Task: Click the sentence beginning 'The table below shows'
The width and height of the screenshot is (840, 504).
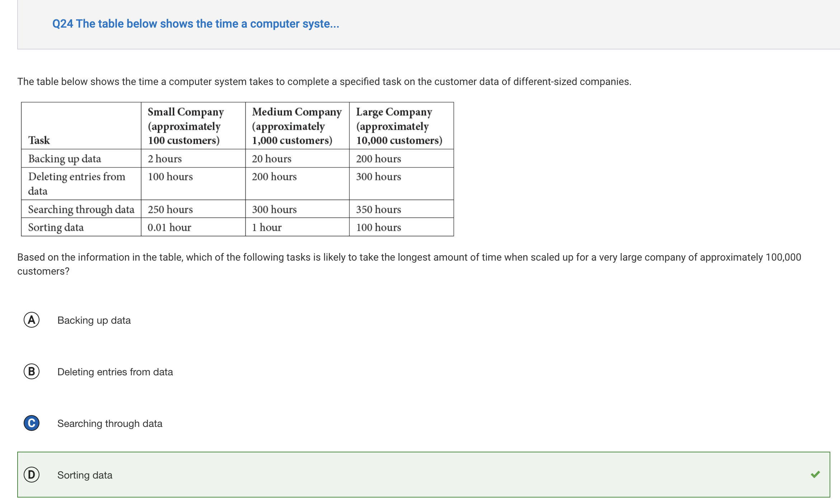Action: 324,82
